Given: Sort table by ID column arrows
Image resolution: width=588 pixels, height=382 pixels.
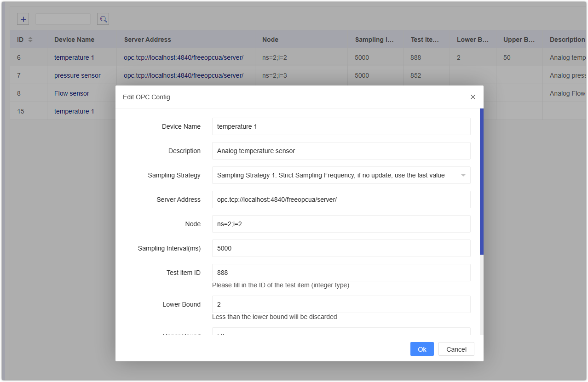Looking at the screenshot, I should tap(30, 40).
